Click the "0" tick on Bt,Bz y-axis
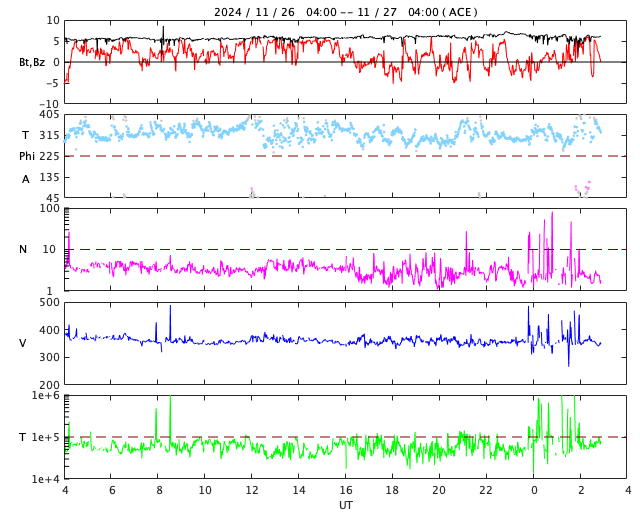This screenshot has height=512, width=640. coord(56,62)
